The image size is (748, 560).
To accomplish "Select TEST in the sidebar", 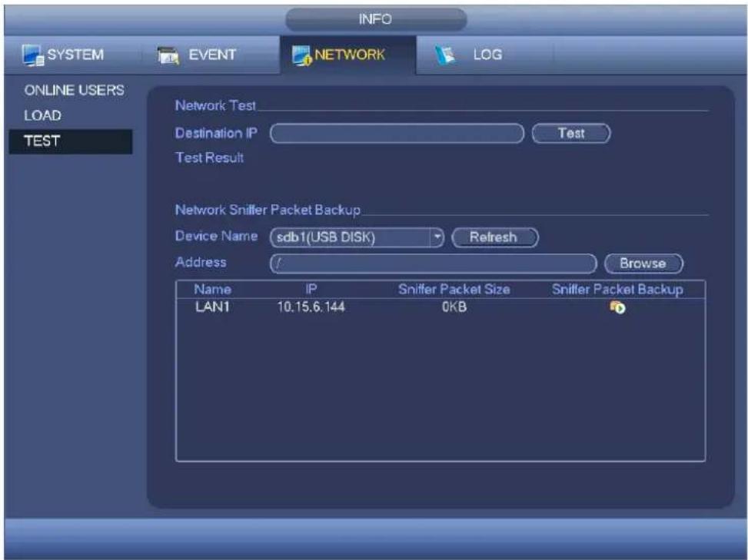I will (71, 141).
